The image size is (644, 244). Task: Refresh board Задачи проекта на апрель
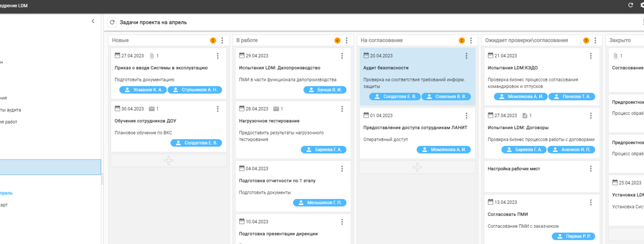tap(112, 22)
